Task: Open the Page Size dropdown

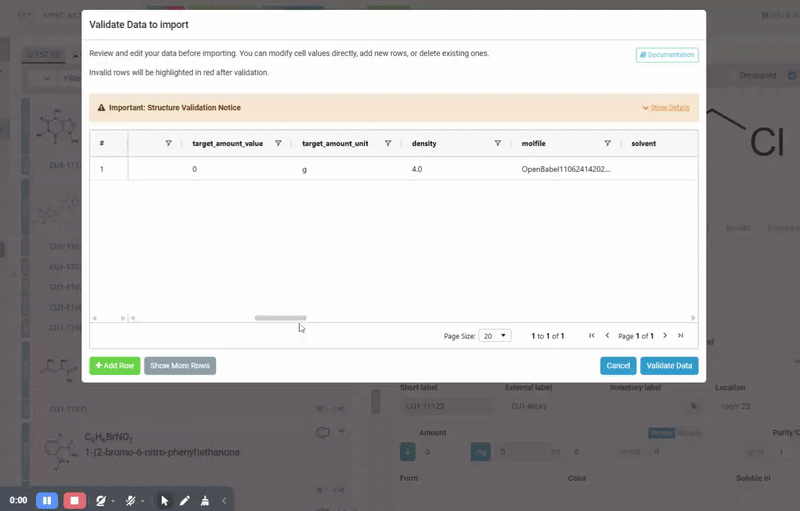Action: click(x=494, y=336)
